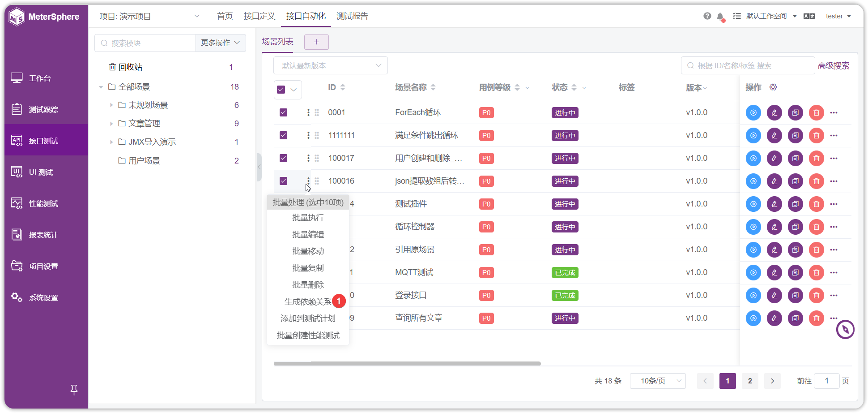Screen dimensions: 868x413
Task: Open the 默认最新版本 version dropdown
Action: [331, 65]
